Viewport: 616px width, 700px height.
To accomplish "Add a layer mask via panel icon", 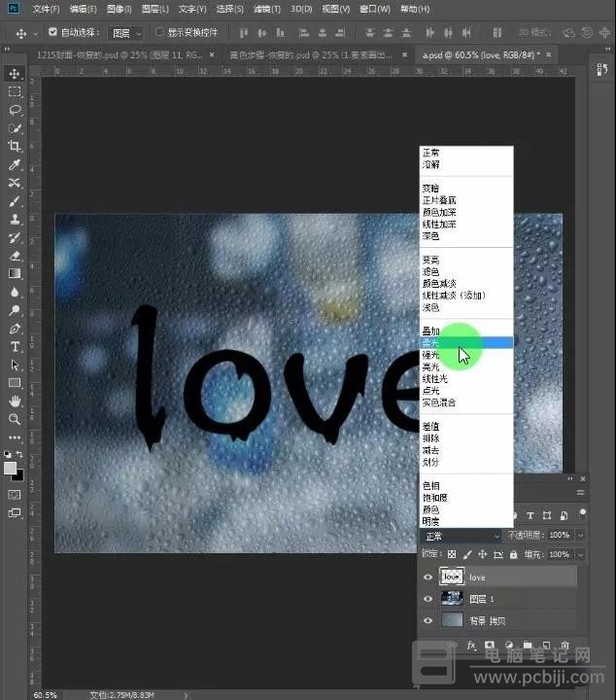I will (490, 646).
